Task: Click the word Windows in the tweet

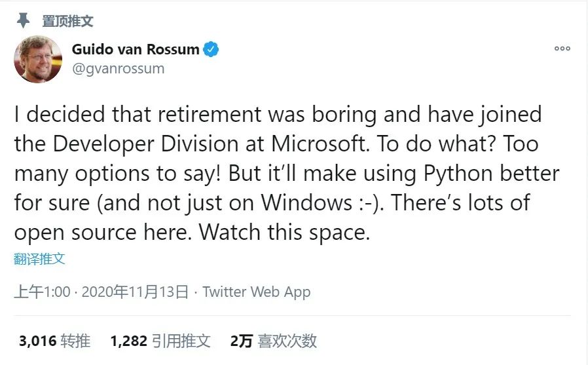Action: 307,203
